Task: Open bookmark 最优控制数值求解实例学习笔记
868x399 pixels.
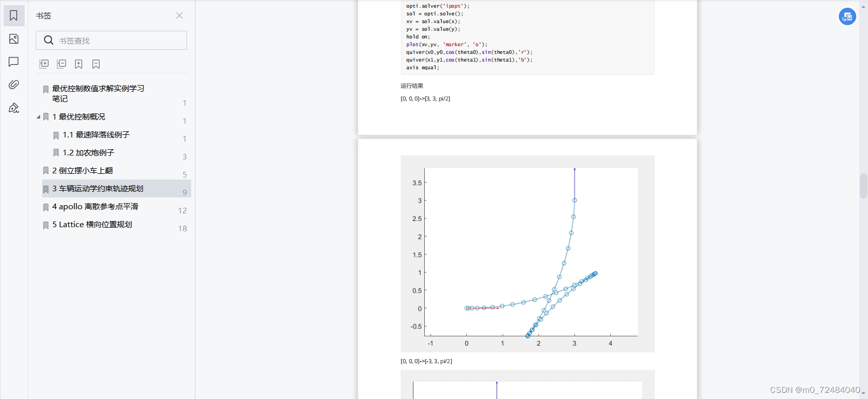Action: (98, 93)
